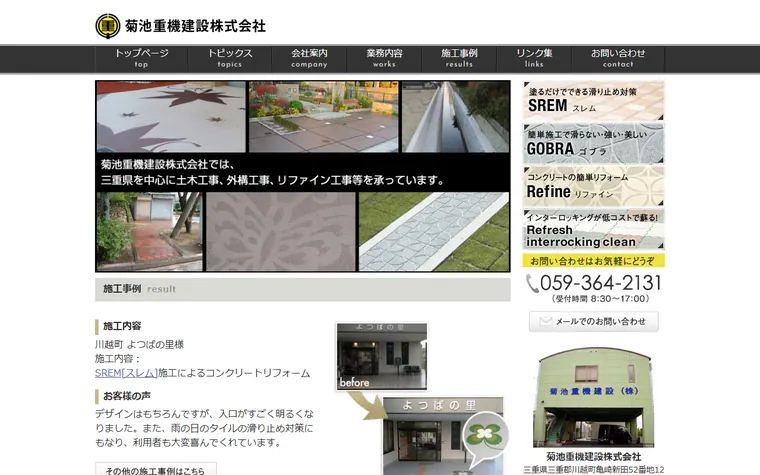760x475 pixels.
Task: Click the その他の施工事例はこちら button
Action: tap(156, 470)
